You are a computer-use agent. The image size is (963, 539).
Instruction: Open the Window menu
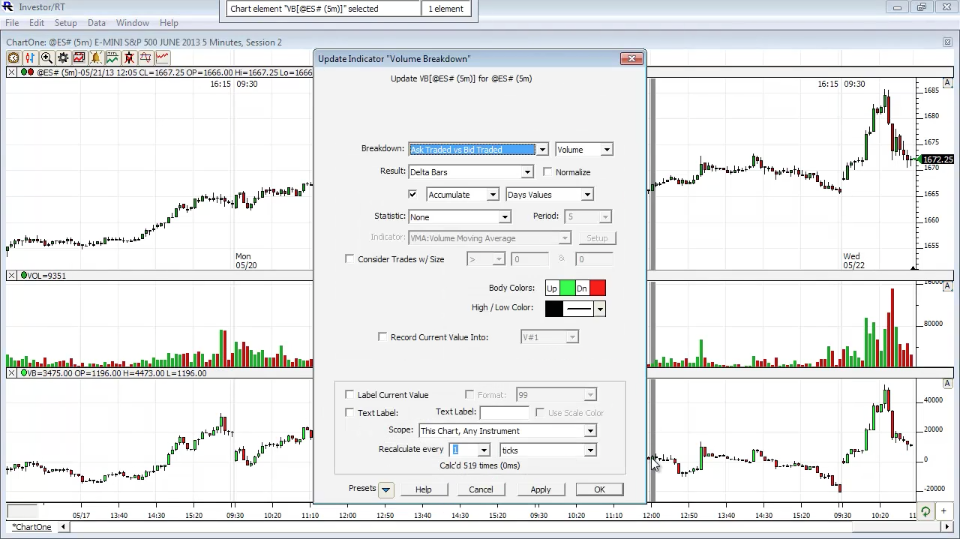coord(132,23)
